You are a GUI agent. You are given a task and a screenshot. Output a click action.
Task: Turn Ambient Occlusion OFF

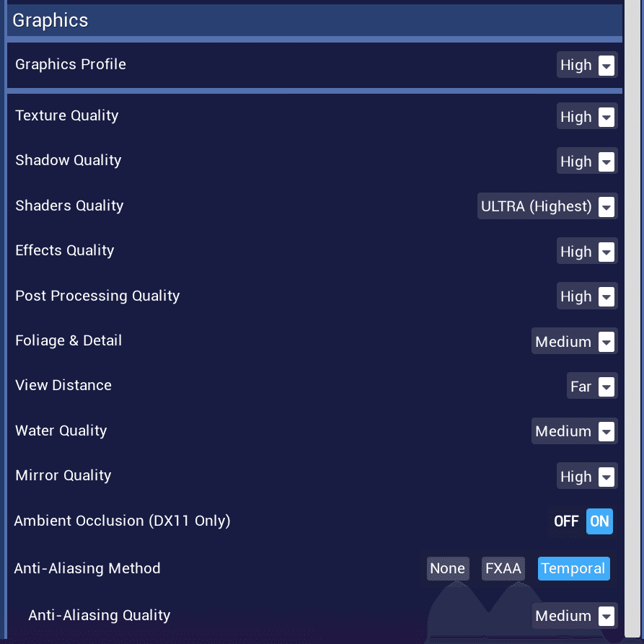(x=566, y=521)
